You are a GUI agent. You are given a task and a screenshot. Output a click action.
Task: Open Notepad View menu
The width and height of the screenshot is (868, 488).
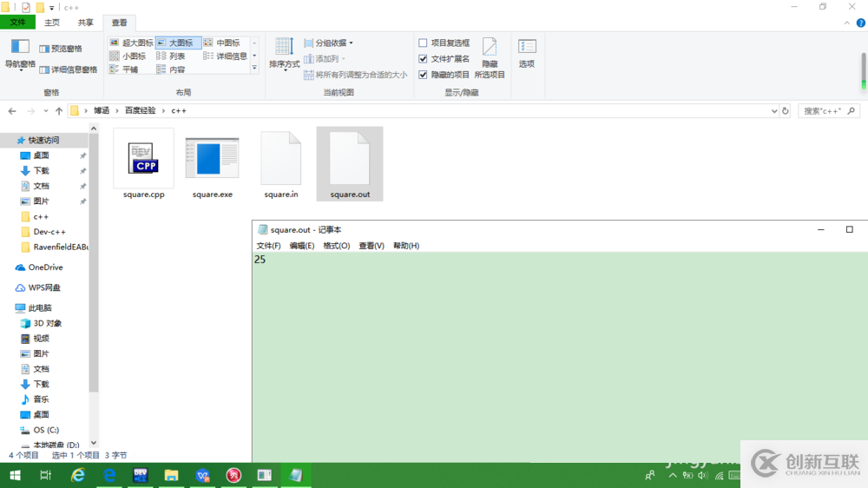[x=372, y=246]
